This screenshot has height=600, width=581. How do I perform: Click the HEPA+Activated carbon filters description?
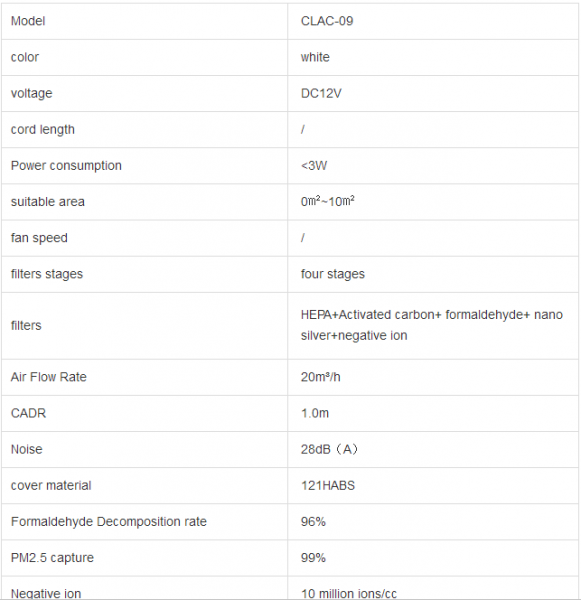tap(432, 325)
